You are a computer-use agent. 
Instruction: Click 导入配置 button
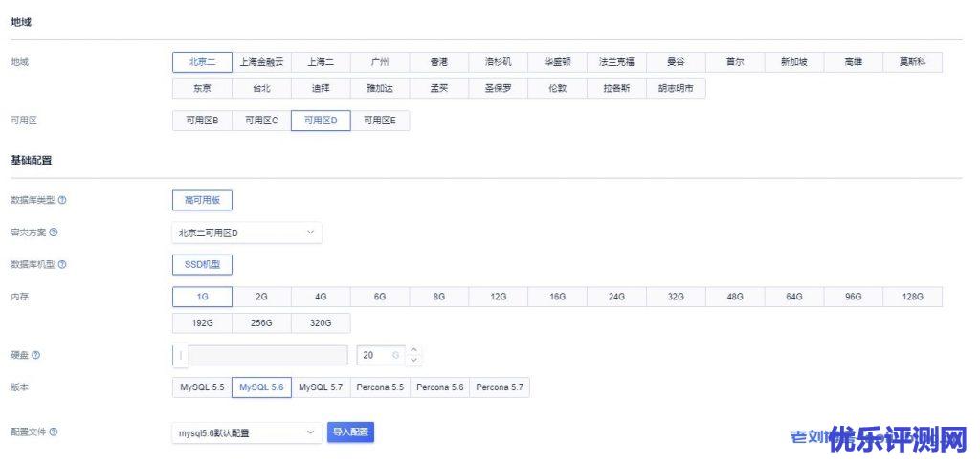[350, 432]
